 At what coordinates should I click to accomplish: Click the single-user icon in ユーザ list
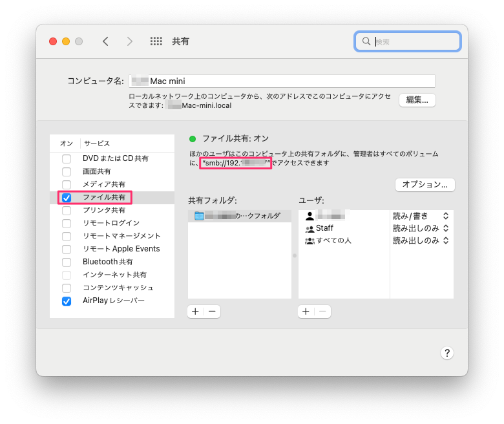point(310,216)
